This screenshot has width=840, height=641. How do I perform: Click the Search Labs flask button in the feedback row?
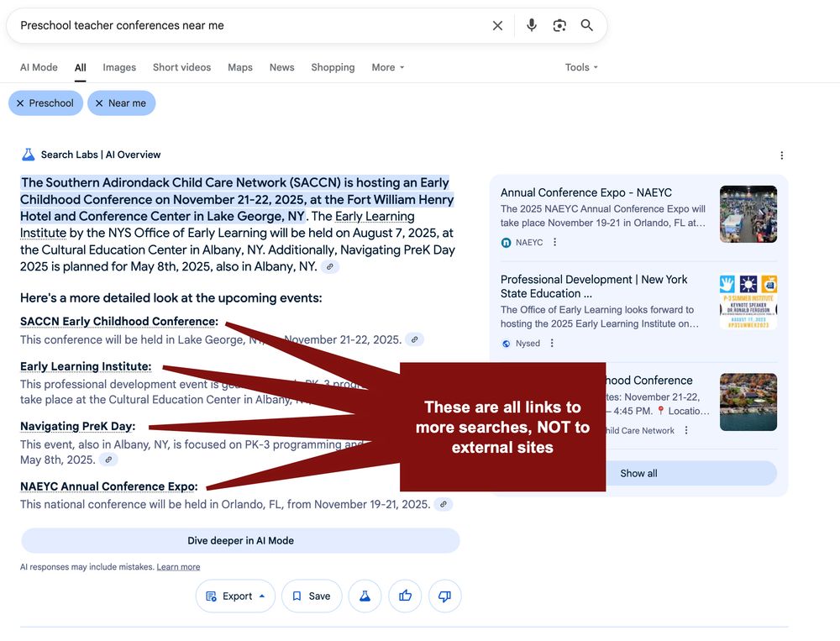point(365,596)
